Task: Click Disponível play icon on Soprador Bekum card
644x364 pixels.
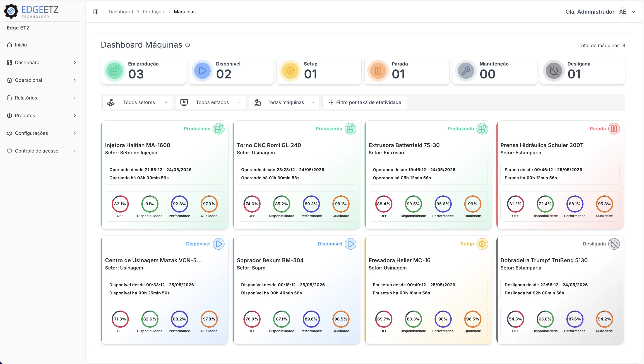Action: [351, 244]
